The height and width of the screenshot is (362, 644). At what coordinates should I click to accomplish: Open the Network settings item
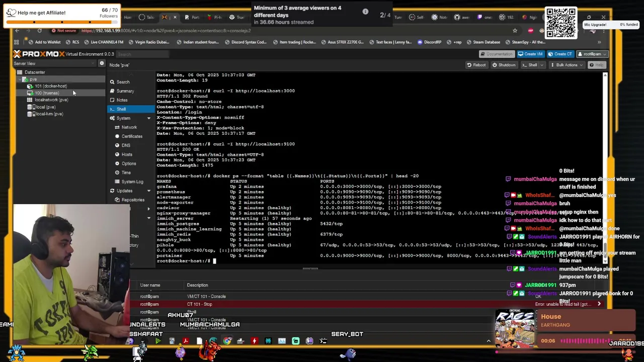click(x=129, y=127)
